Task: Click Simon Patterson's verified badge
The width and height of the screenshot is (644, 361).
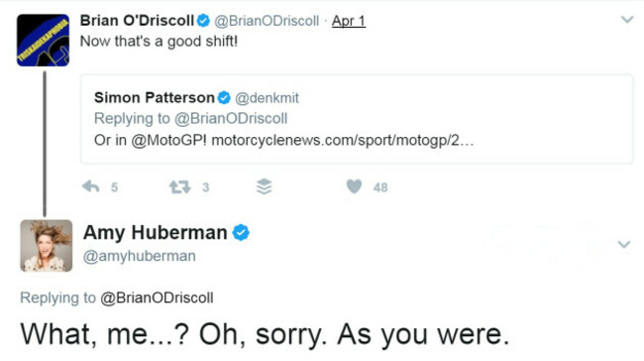Action: tap(224, 98)
